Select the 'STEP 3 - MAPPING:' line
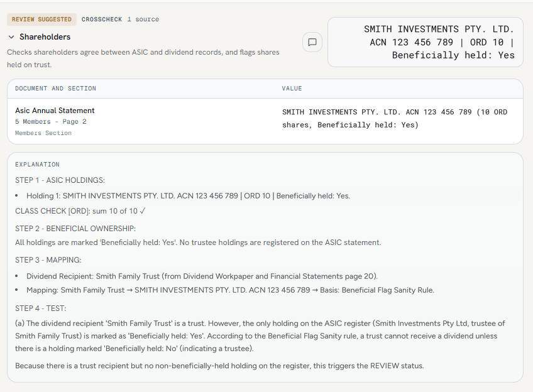Screen dimensions: 533x392 [x=48, y=260]
